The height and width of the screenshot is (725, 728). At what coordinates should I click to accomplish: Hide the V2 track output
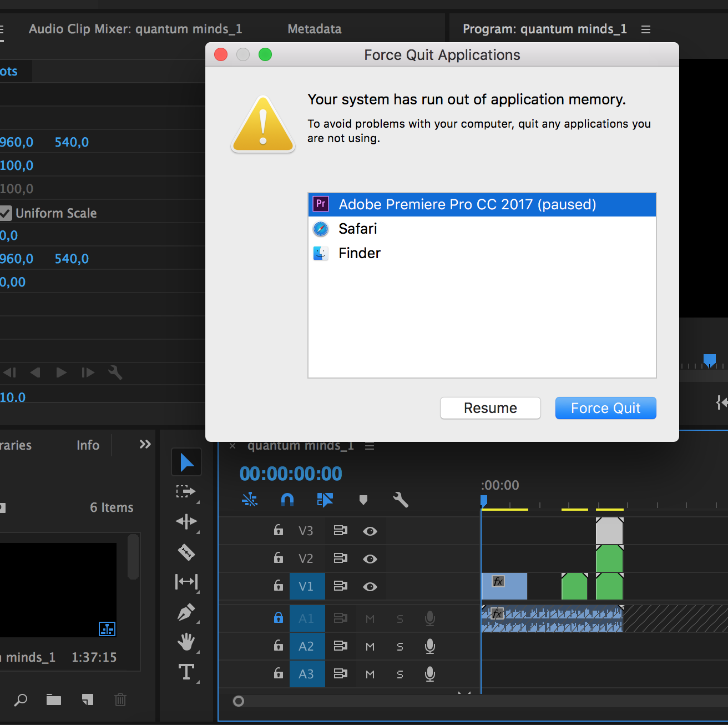tap(370, 559)
